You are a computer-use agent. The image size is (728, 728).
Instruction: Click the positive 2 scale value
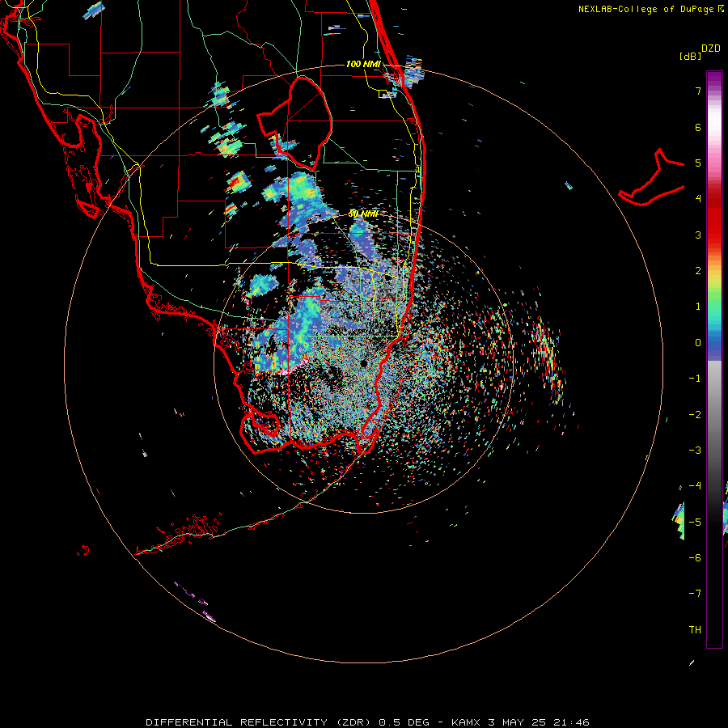(698, 271)
